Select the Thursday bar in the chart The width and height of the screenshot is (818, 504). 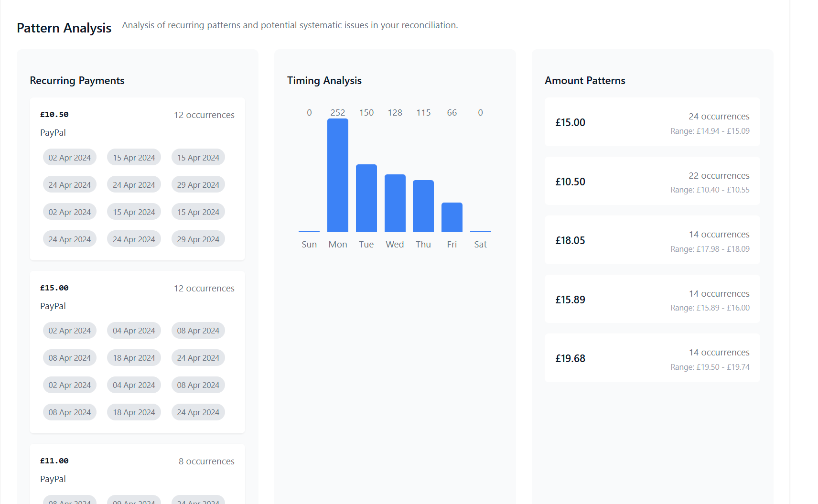[x=423, y=206]
